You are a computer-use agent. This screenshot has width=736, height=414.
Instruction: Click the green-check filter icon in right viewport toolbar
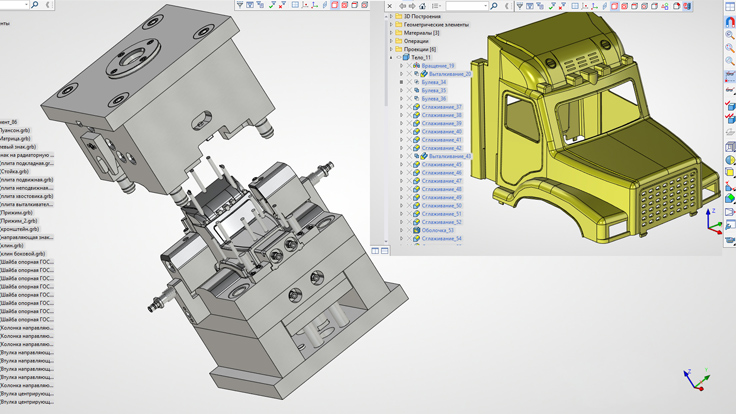pos(552,6)
